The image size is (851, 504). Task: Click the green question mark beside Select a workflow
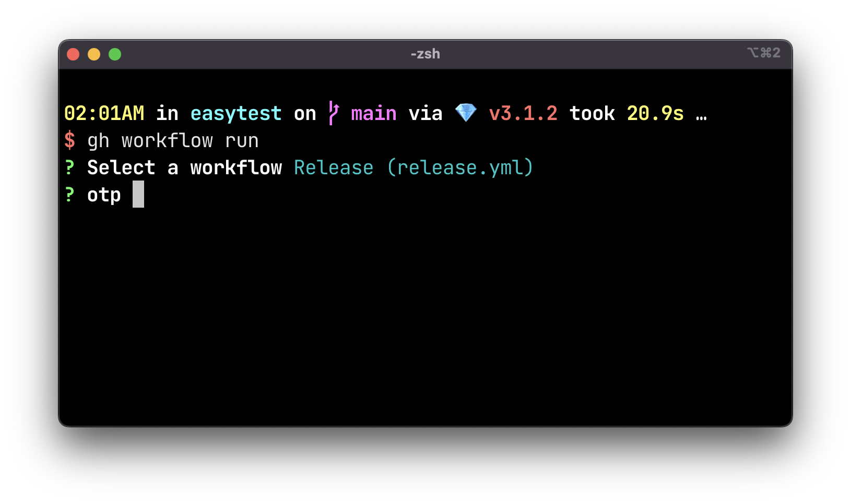pyautogui.click(x=69, y=167)
